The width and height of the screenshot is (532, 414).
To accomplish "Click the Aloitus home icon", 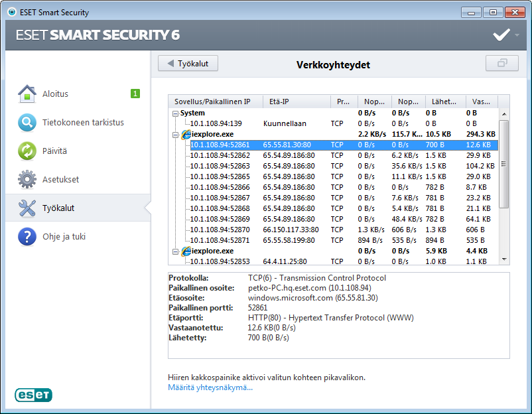I will [x=27, y=94].
